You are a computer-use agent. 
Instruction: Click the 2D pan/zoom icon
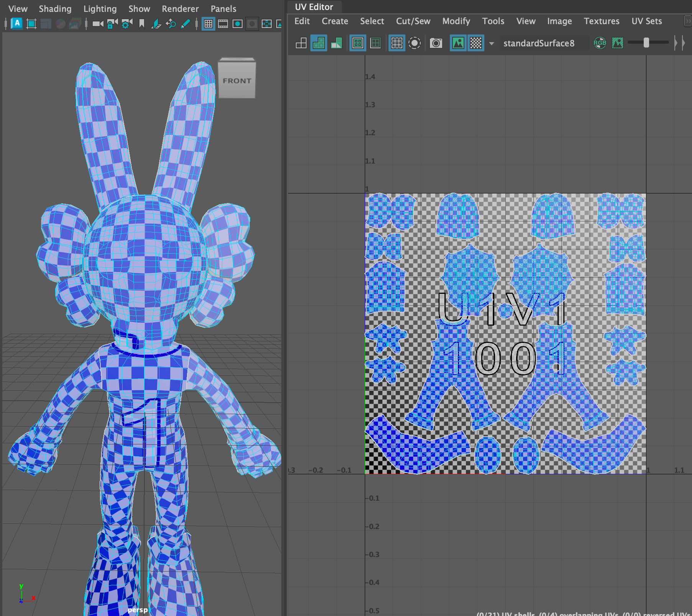(171, 24)
